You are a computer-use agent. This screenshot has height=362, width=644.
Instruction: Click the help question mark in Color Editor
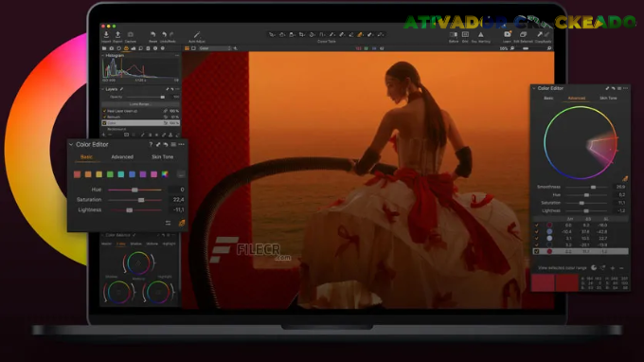(151, 145)
